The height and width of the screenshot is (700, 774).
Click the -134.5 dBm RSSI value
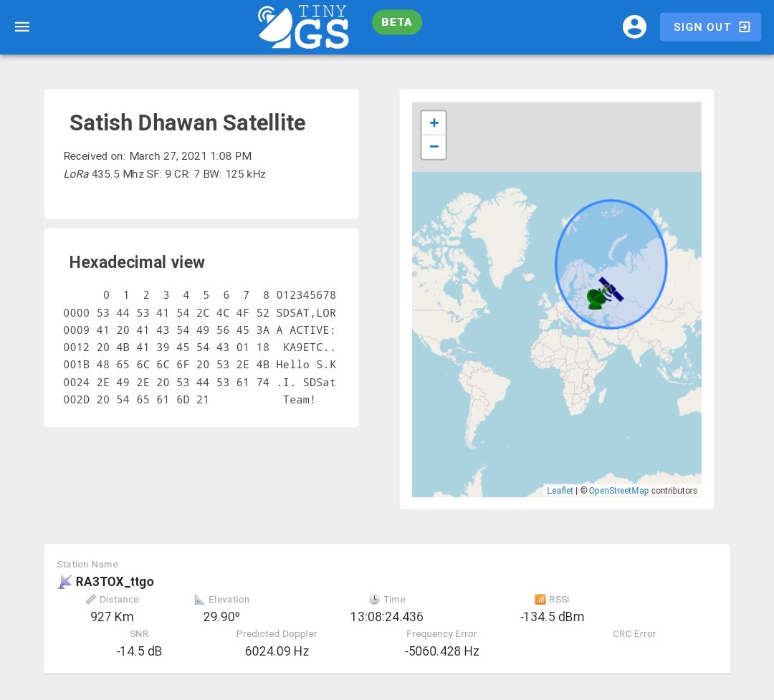tap(552, 617)
